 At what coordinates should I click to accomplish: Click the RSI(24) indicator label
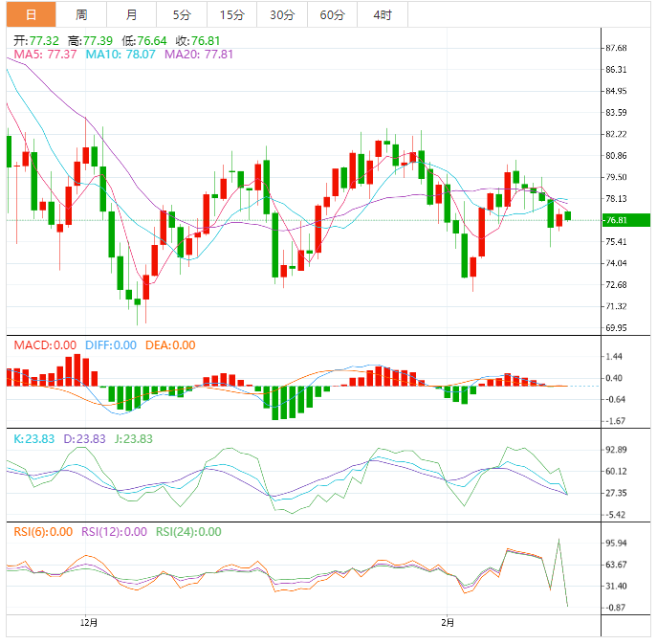point(188,532)
